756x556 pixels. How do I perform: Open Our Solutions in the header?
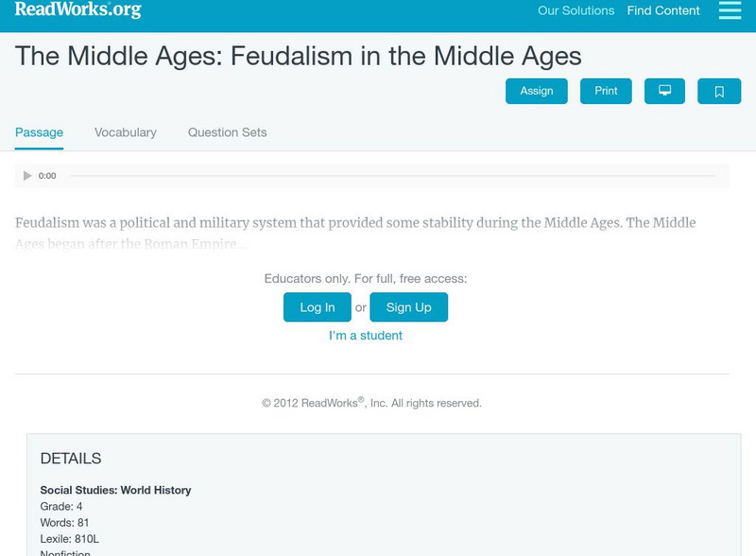tap(576, 11)
